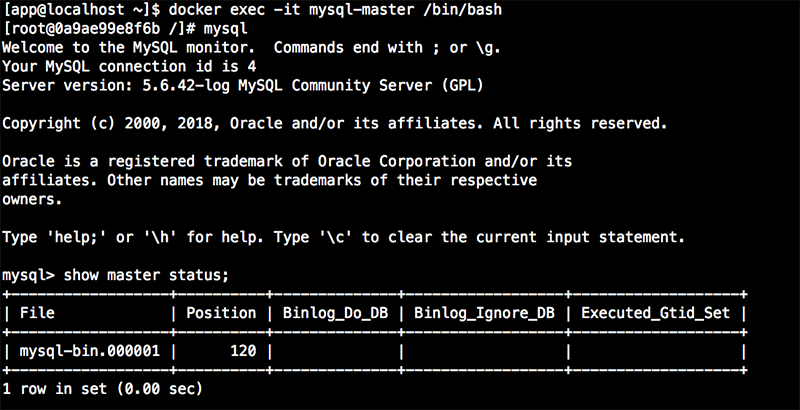The image size is (800, 410).
Task: Click the position value '120' cell
Action: (x=241, y=351)
